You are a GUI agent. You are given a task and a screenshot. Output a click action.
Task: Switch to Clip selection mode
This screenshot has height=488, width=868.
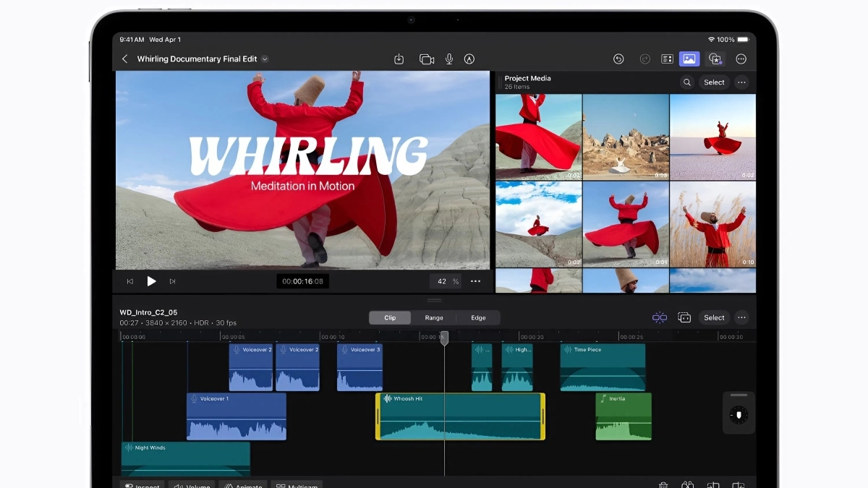tap(390, 317)
